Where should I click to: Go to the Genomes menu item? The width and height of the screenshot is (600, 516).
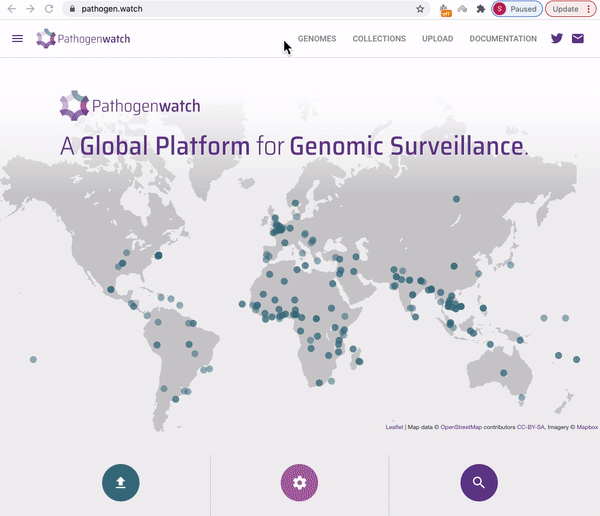pyautogui.click(x=317, y=39)
